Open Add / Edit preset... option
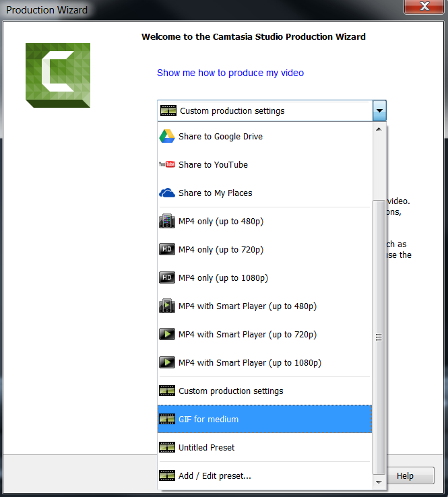Viewport: 448px width, 497px height. (x=265, y=475)
